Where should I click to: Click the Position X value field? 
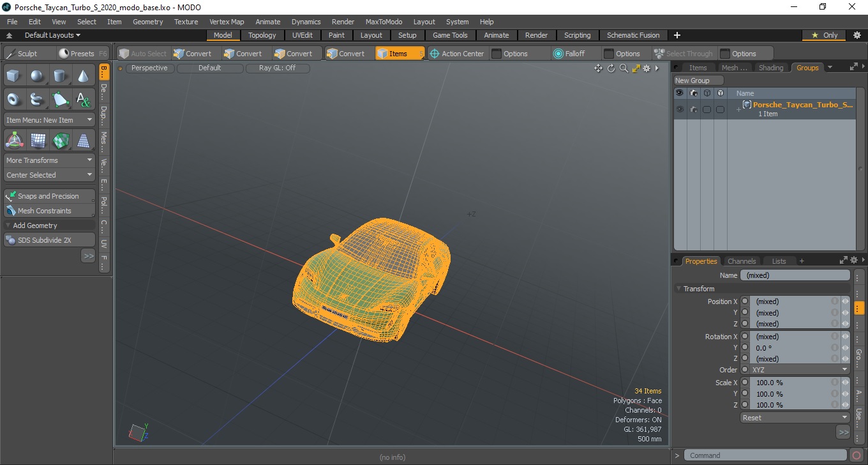791,301
